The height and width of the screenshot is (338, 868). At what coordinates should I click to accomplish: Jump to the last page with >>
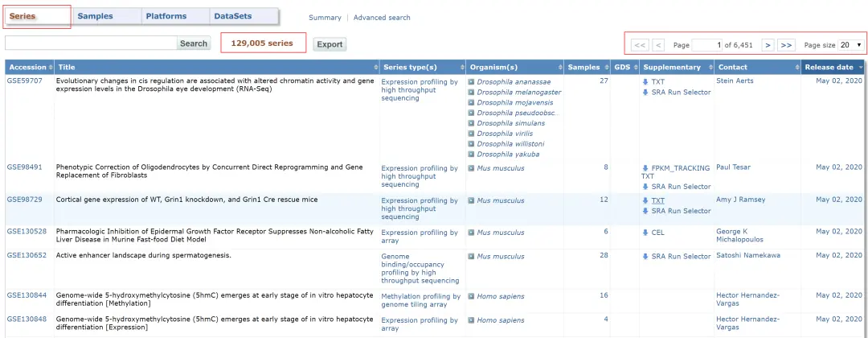point(787,45)
